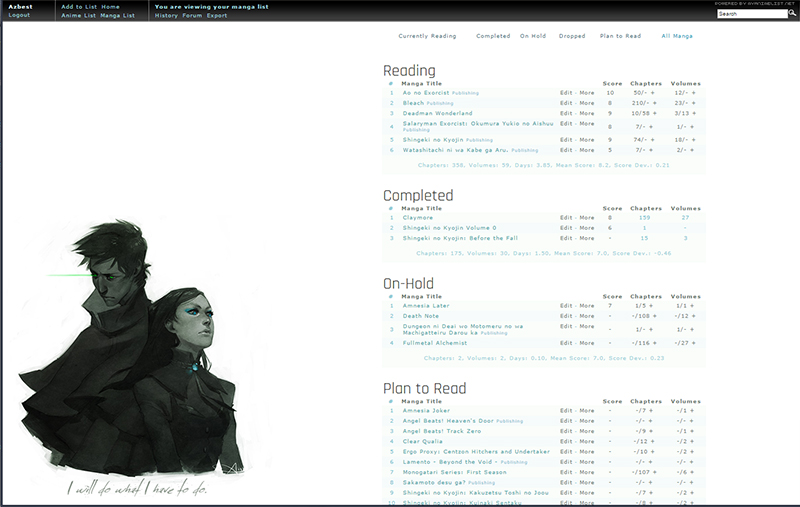Select the All Manga filter
The width and height of the screenshot is (800, 507).
point(678,36)
